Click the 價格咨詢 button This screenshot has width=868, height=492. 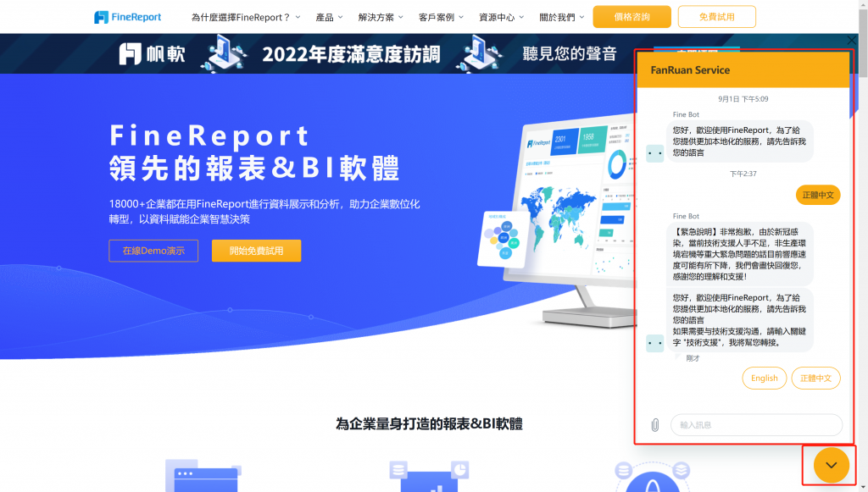click(x=632, y=17)
